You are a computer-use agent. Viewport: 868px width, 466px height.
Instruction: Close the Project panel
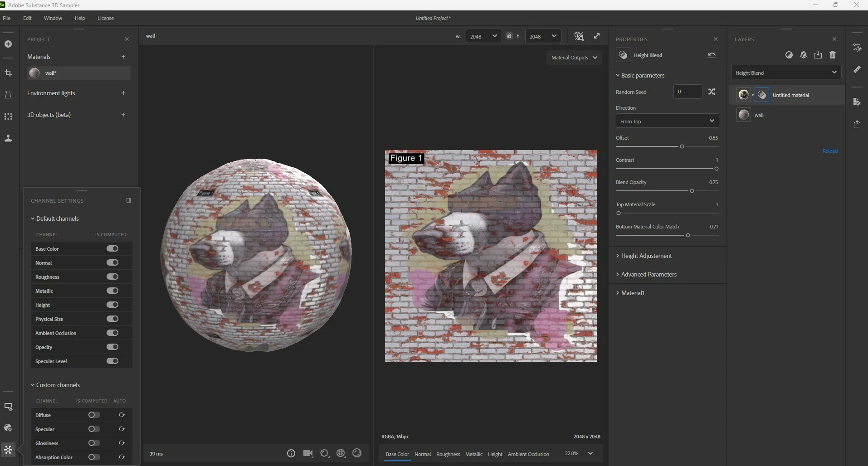(x=127, y=39)
